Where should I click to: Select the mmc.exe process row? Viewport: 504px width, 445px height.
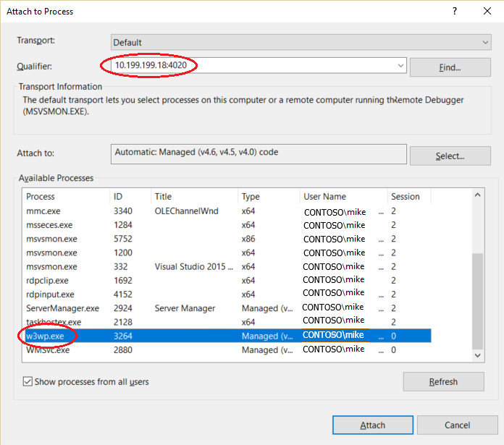tap(227, 211)
